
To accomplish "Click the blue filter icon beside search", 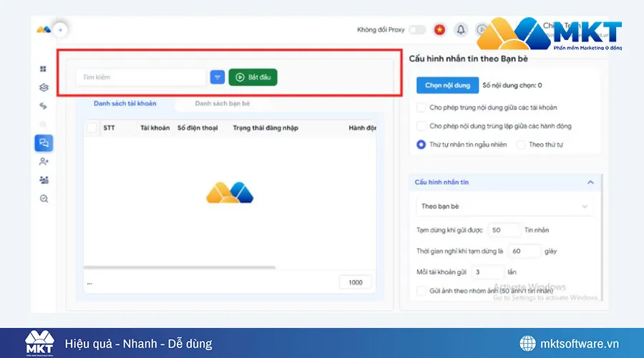I will point(218,77).
